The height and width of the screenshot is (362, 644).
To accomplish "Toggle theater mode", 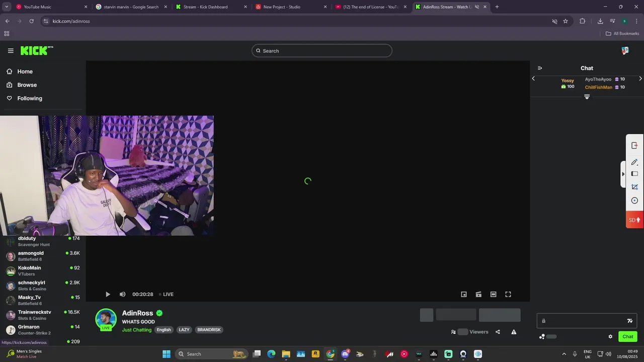I will pos(493,294).
